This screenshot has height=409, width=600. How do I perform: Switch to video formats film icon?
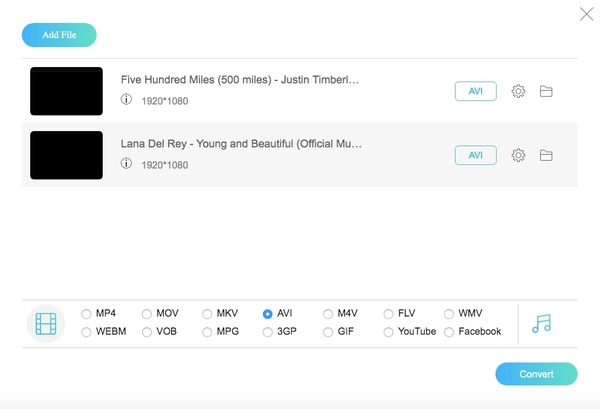click(x=46, y=323)
